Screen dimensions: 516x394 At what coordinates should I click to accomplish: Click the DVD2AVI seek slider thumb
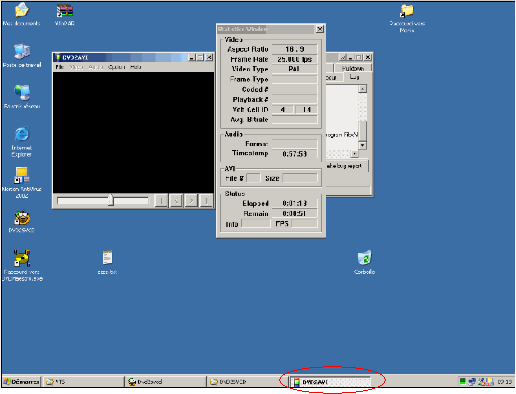(x=111, y=200)
